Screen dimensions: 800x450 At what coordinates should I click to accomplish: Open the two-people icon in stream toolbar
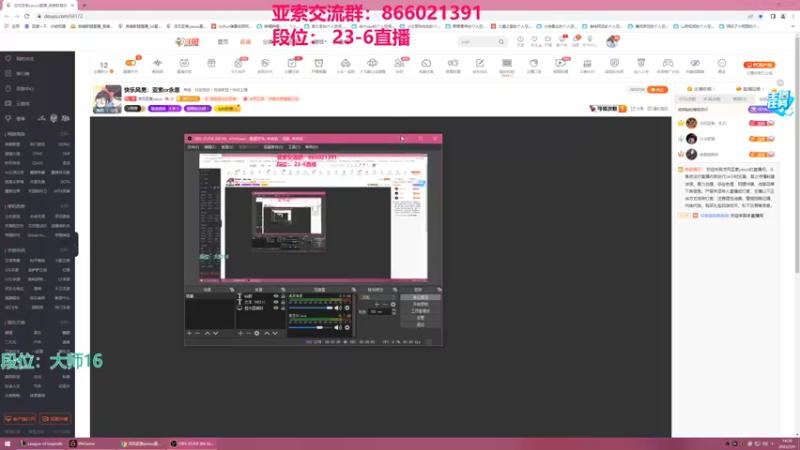coord(399,63)
